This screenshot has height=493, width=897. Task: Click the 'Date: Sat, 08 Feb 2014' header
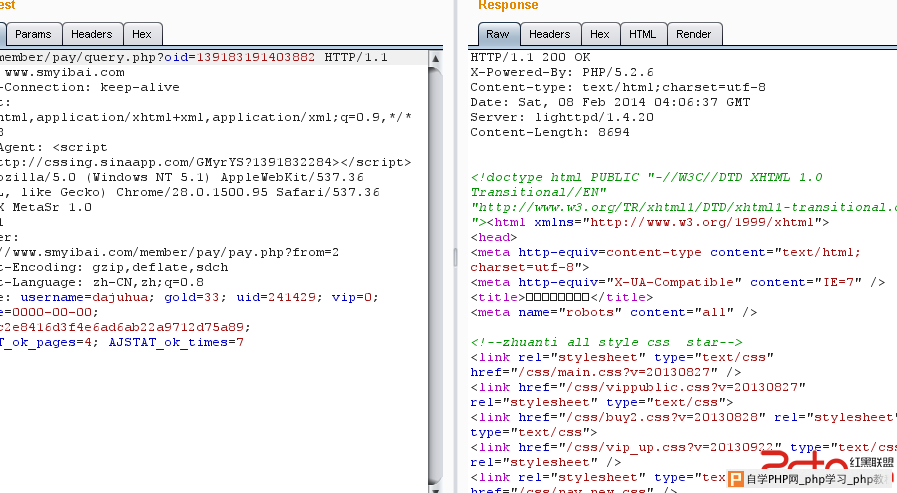(610, 102)
